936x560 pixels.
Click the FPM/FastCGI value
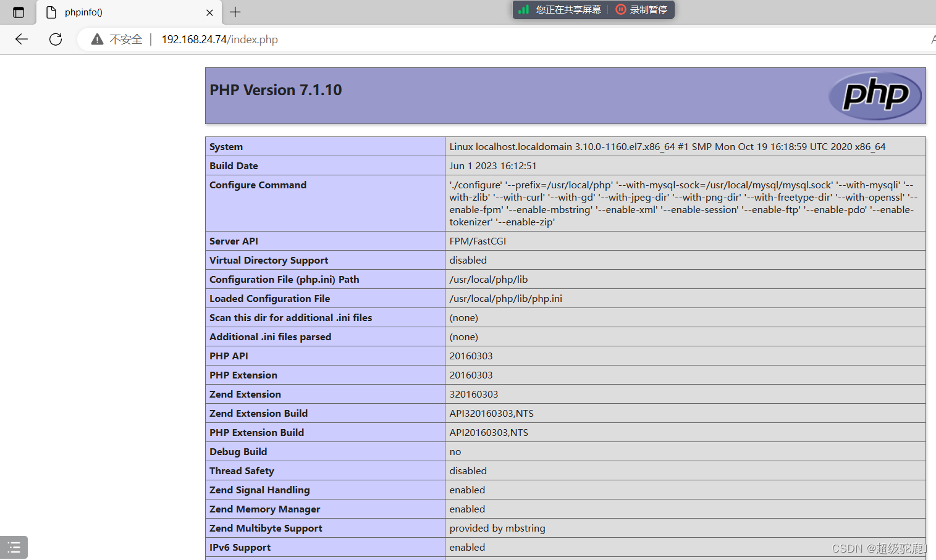[x=478, y=241]
